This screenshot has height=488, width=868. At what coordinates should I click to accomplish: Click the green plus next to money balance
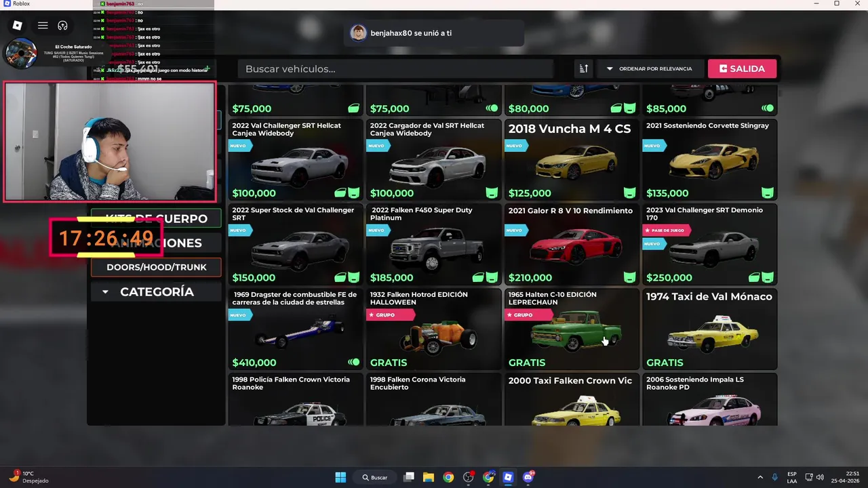pyautogui.click(x=207, y=68)
